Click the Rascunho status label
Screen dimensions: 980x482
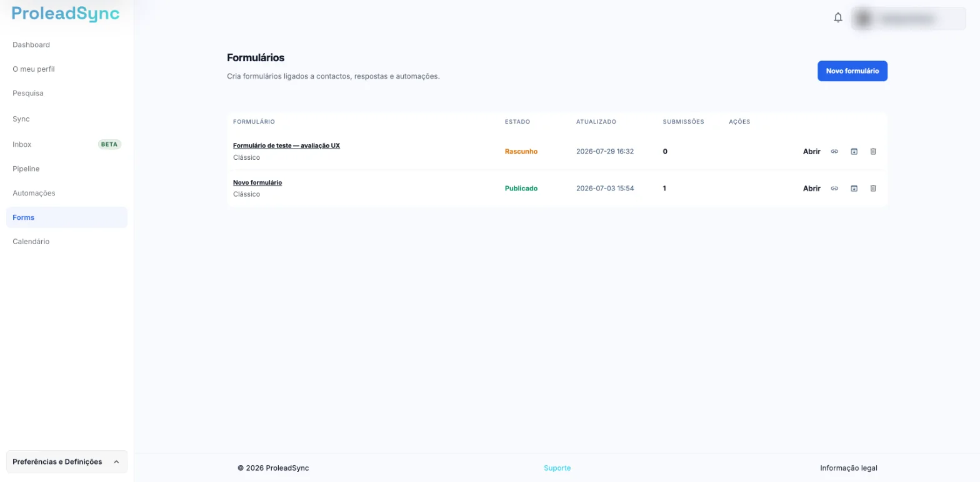[521, 151]
